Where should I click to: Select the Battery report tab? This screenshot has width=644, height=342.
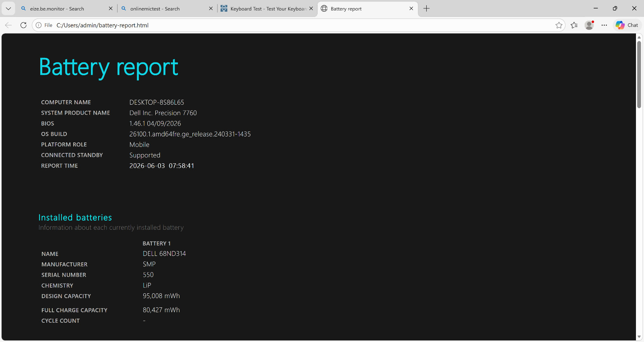tap(367, 8)
